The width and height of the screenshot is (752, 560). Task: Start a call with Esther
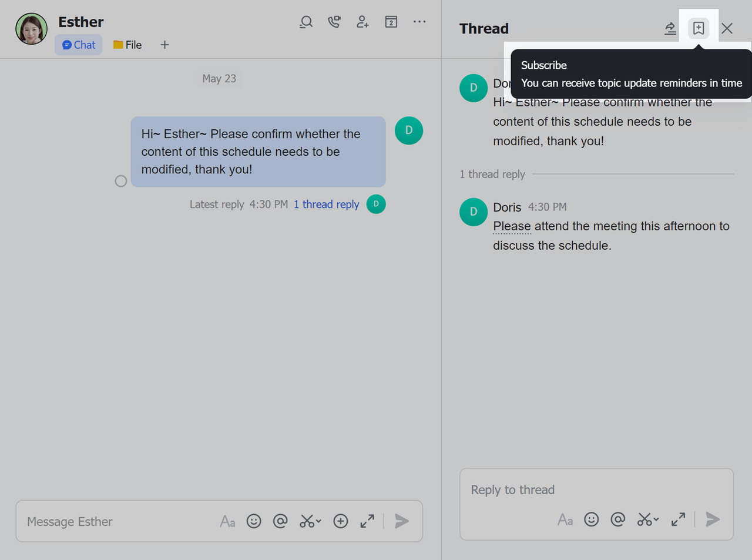[334, 22]
